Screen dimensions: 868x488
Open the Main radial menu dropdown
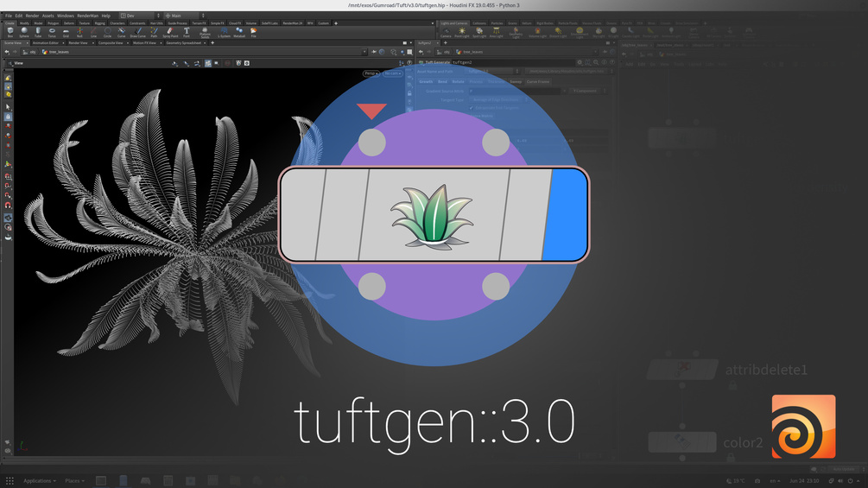pos(184,16)
